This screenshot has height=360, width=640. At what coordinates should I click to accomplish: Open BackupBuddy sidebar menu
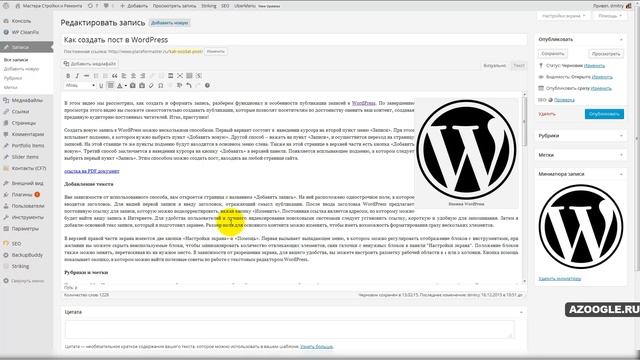[27, 255]
